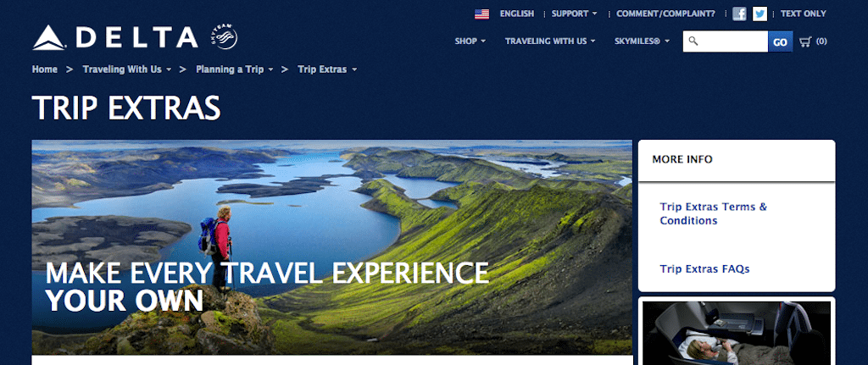Click the GO search button
The width and height of the screenshot is (868, 365).
(780, 42)
